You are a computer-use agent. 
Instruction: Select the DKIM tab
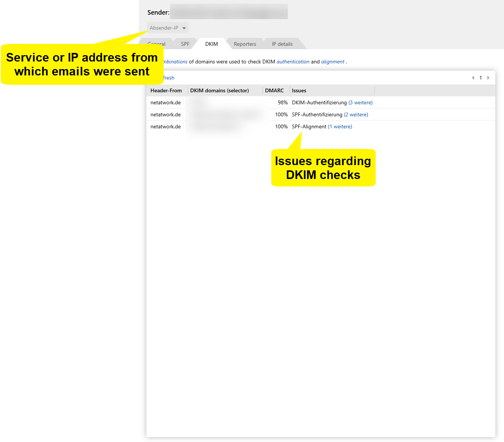[x=211, y=44]
